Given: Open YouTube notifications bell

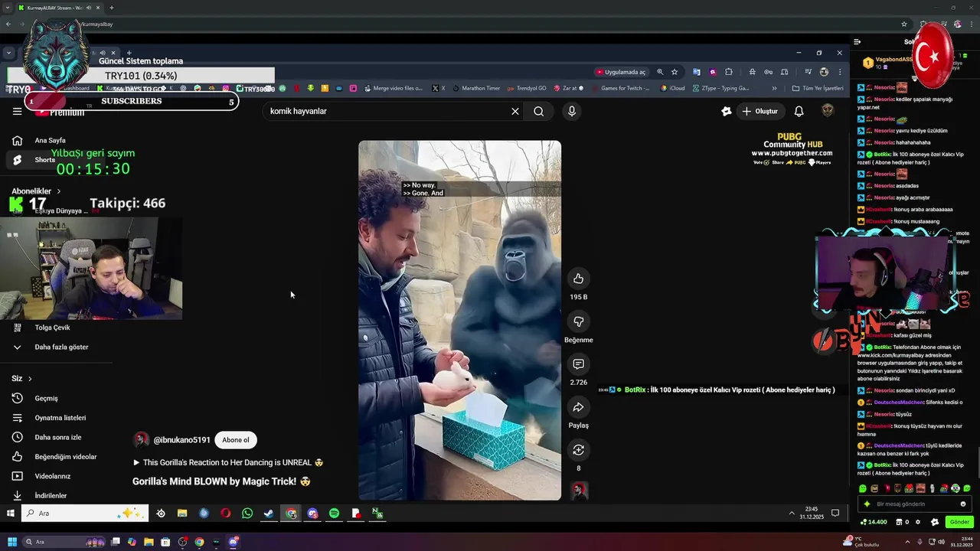Looking at the screenshot, I should click(x=799, y=111).
